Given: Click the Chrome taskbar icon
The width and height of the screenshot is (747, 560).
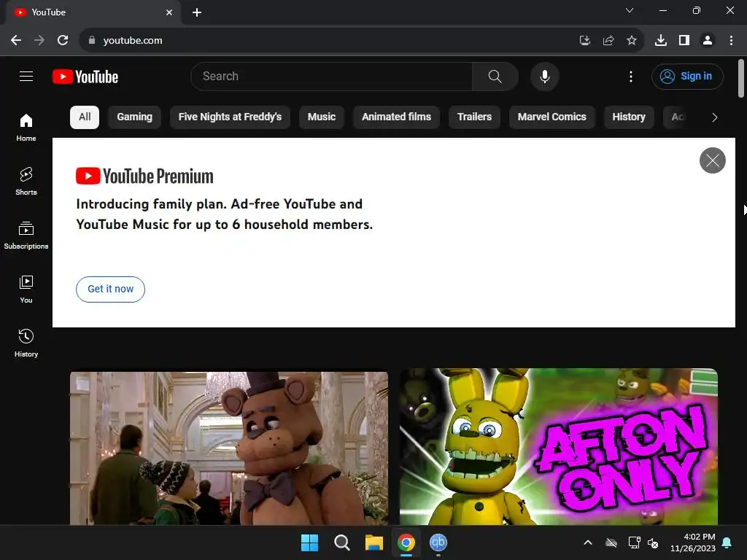Looking at the screenshot, I should coord(406,542).
